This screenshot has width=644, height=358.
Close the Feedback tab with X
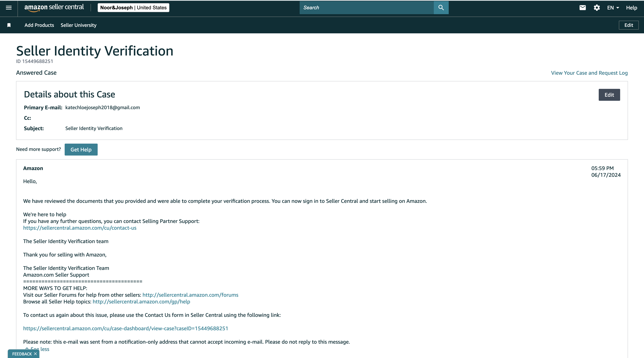tap(36, 354)
